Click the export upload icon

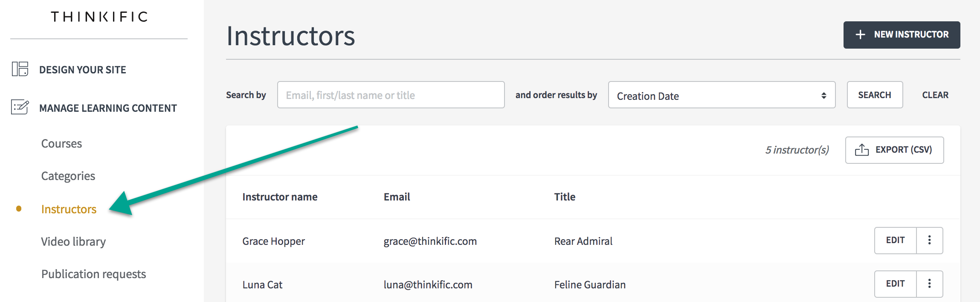point(862,150)
